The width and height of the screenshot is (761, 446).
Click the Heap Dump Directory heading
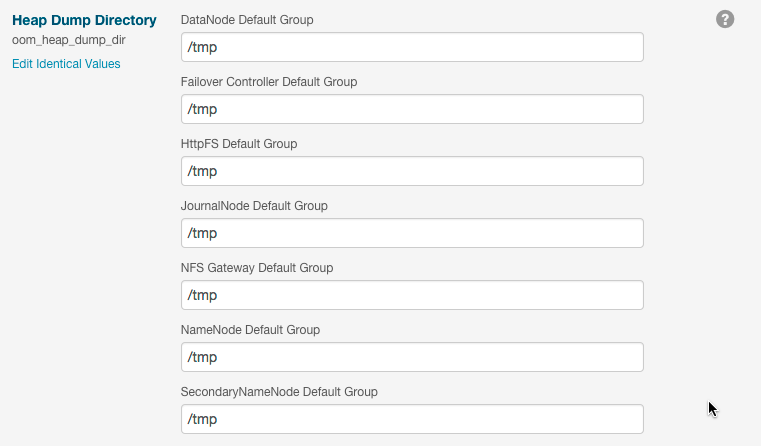click(84, 20)
